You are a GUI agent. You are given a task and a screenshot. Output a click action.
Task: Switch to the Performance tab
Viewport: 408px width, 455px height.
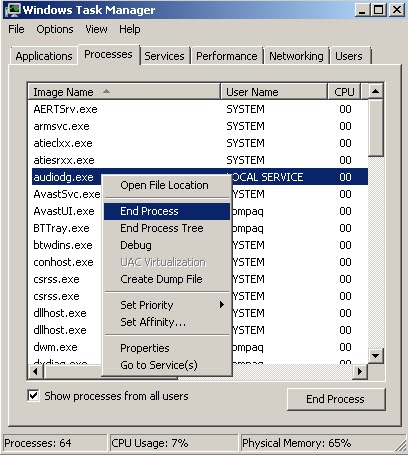pos(227,56)
